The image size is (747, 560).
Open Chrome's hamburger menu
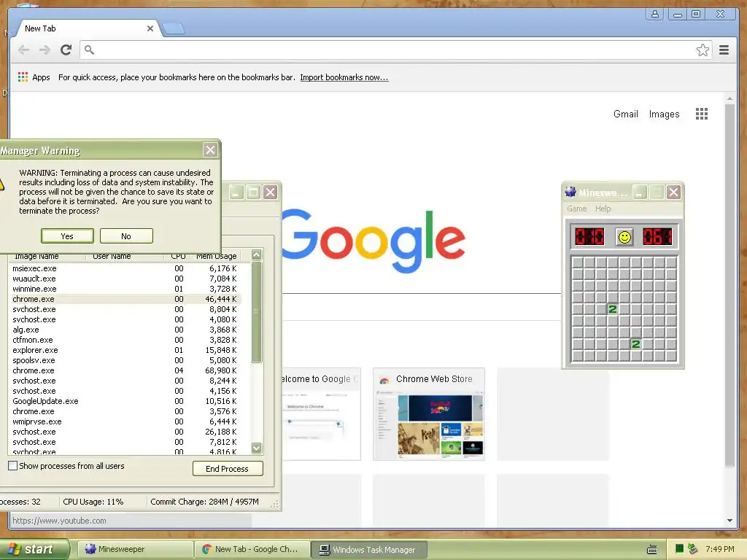click(724, 50)
